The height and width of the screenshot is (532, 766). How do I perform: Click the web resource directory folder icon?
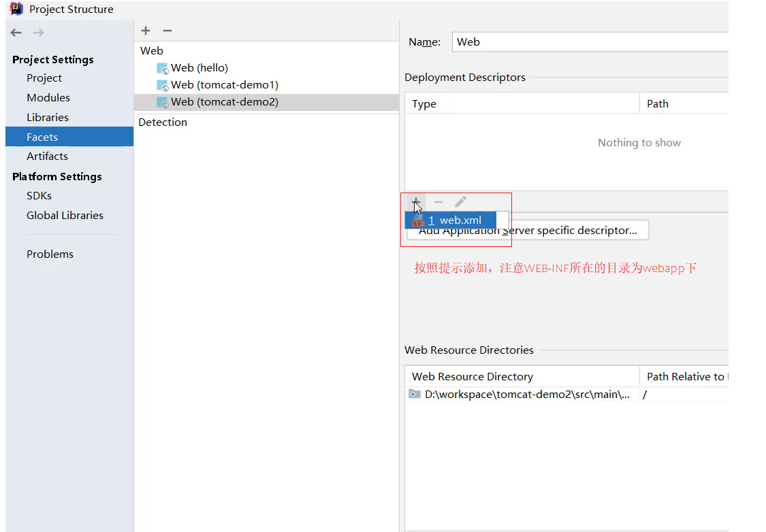(x=414, y=394)
